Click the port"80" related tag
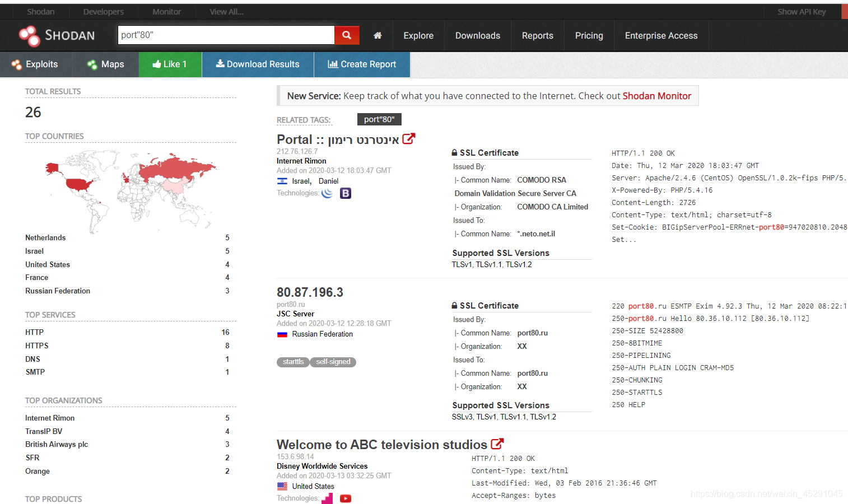The height and width of the screenshot is (504, 848). coord(379,119)
